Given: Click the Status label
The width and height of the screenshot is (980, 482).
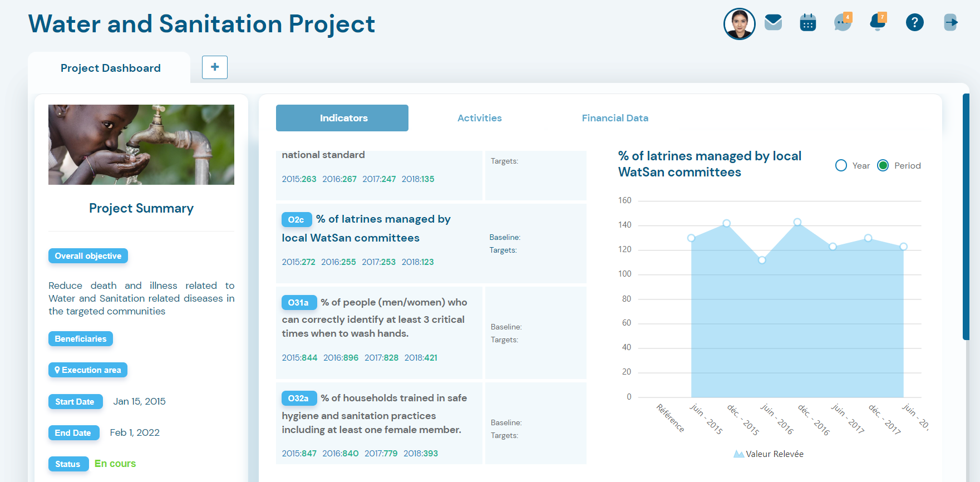Looking at the screenshot, I should (68, 464).
